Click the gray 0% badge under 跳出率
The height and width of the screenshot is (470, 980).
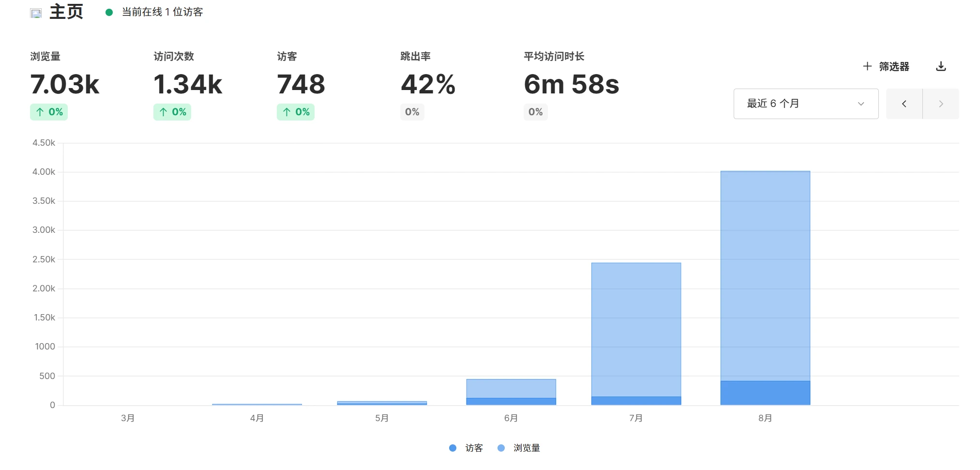point(412,112)
